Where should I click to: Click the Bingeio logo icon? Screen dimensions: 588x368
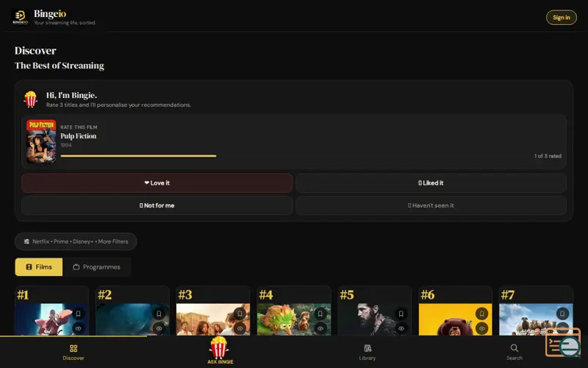pyautogui.click(x=21, y=17)
